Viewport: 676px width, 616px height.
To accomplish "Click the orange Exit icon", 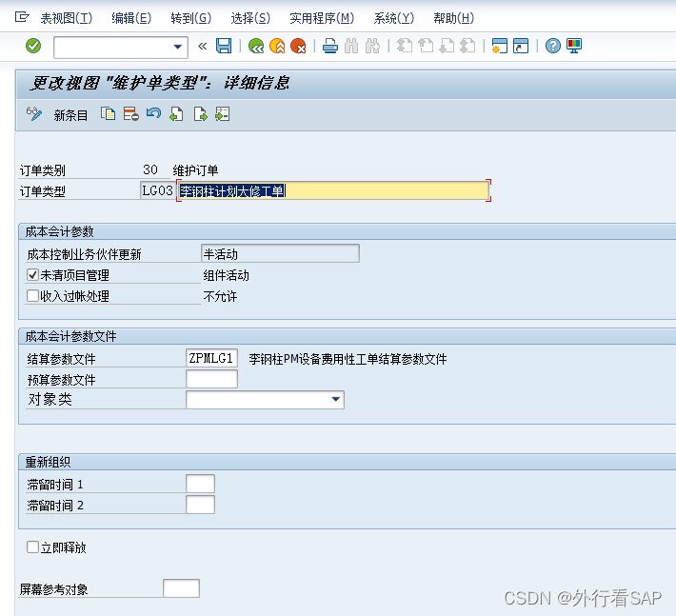I will coord(277,46).
